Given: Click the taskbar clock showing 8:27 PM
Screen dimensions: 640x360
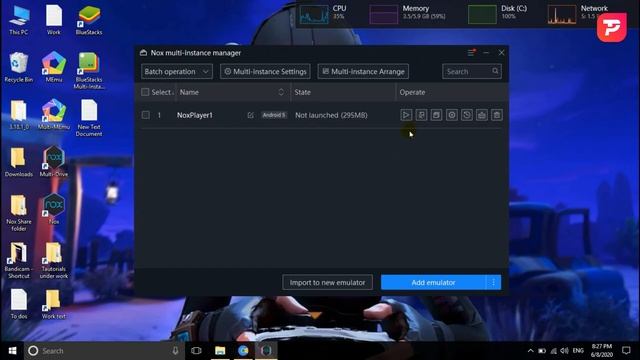Looking at the screenshot, I should [x=602, y=351].
